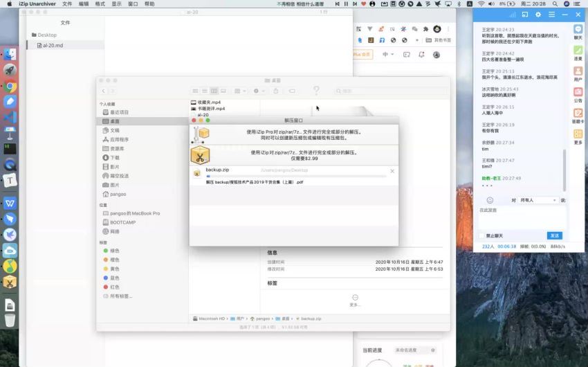Open Finder from the Dock
The height and width of the screenshot is (367, 588).
[x=10, y=55]
